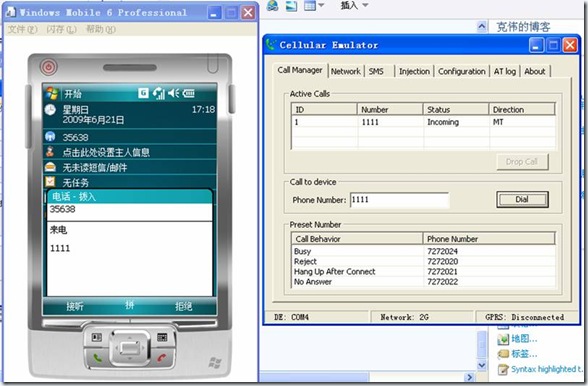Screen dimensions: 588x386
Task: Click the map icon beside 地图
Action: coord(503,339)
